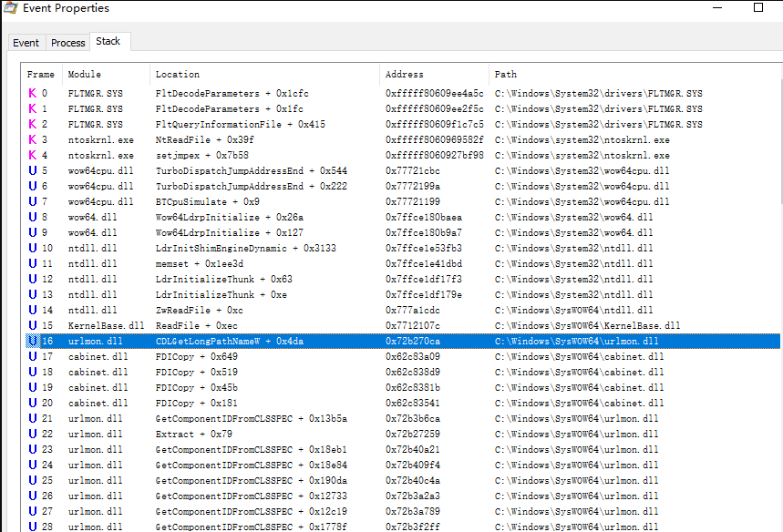Switch to the Event tab

26,43
